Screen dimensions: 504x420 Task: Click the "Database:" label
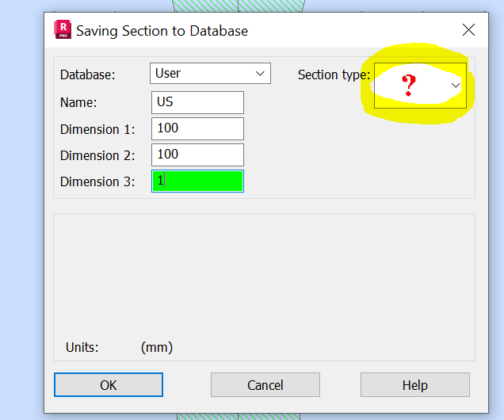click(x=88, y=74)
